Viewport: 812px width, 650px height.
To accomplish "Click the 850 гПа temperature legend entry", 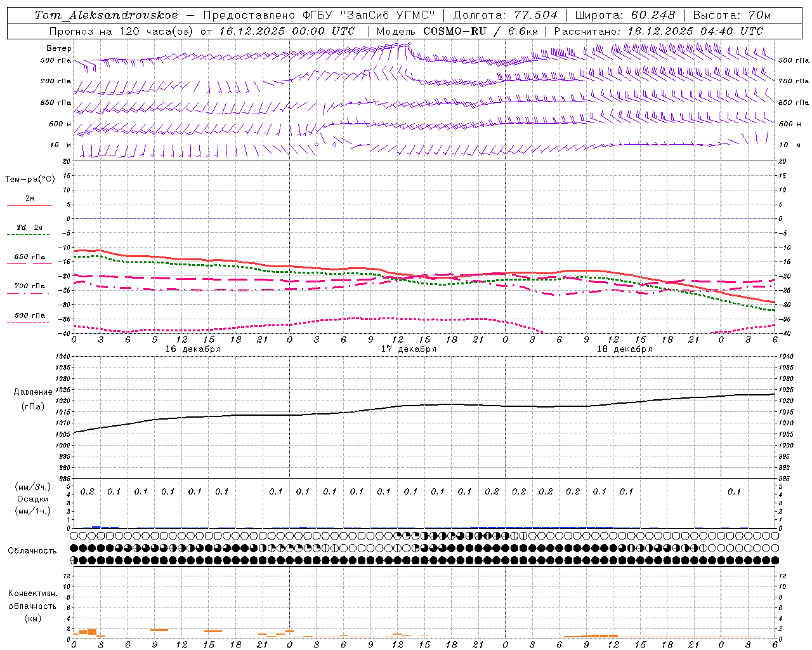I will click(30, 257).
